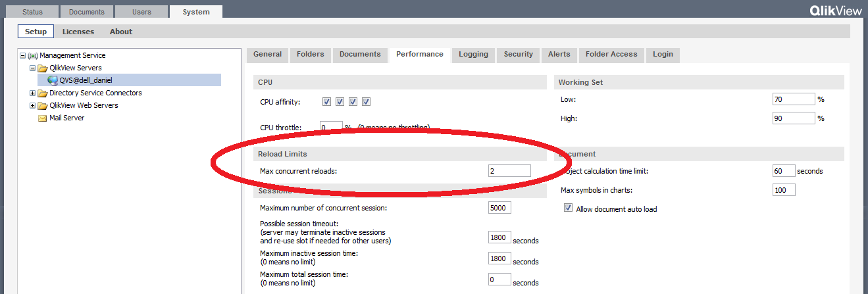Open the Alerts settings tab
Viewport: 868px width, 294px height.
coord(559,55)
